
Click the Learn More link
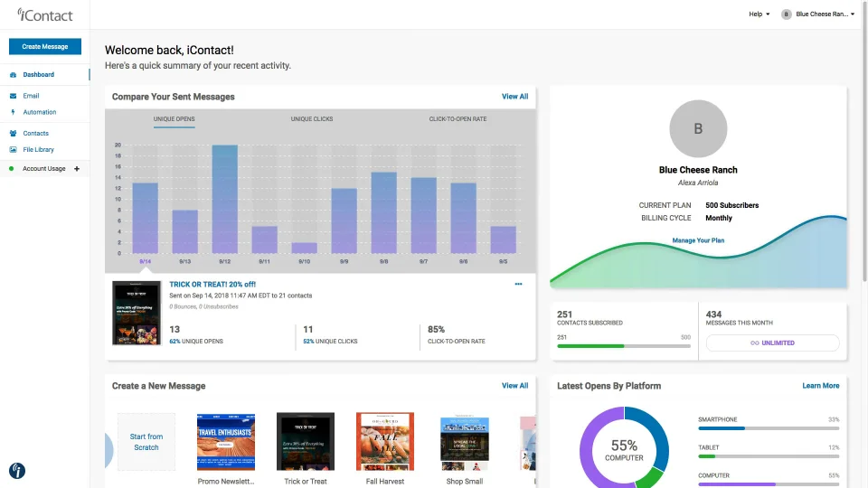click(x=820, y=386)
